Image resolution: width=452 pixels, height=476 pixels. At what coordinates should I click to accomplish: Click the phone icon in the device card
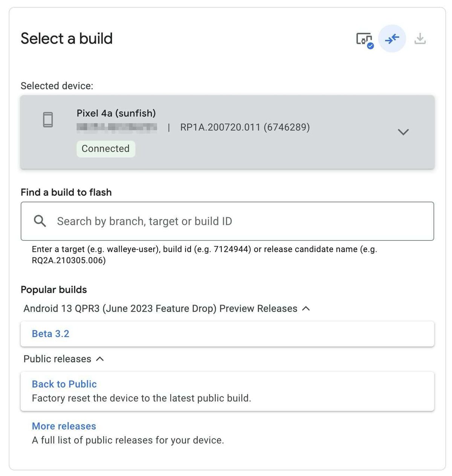pos(48,120)
